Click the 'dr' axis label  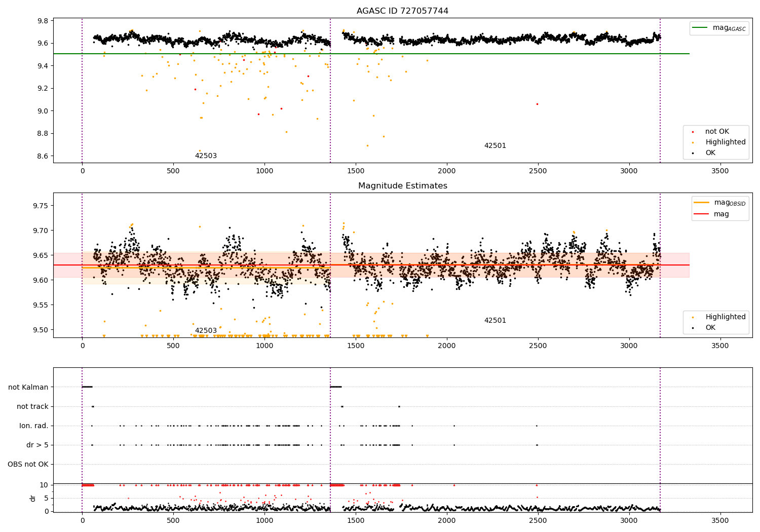(x=33, y=498)
